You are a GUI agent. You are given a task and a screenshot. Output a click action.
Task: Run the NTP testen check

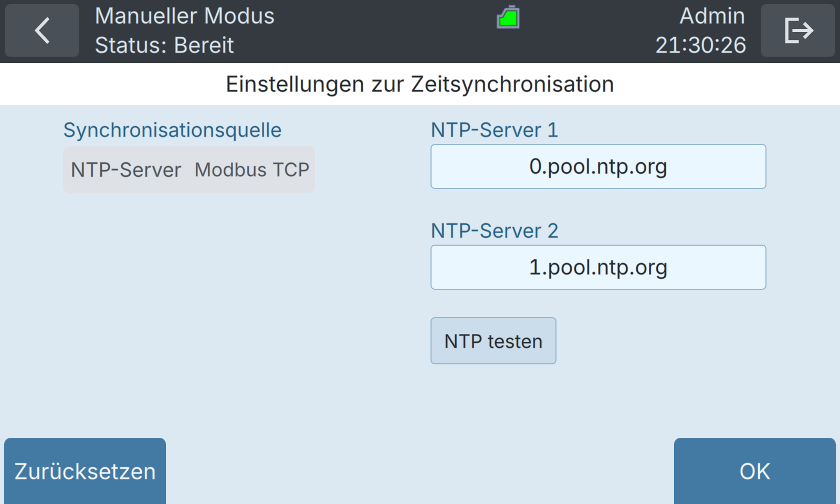pos(493,341)
